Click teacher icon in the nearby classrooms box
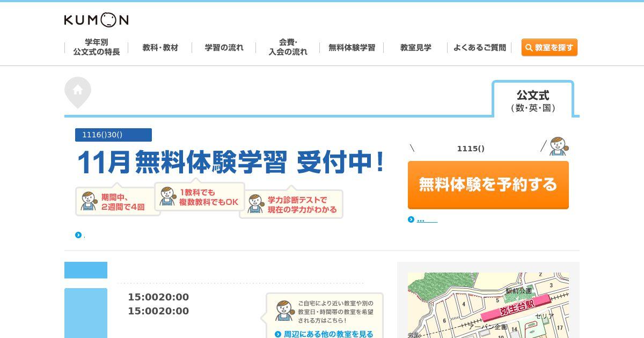Screen dimensions: 644x338 pos(284,310)
